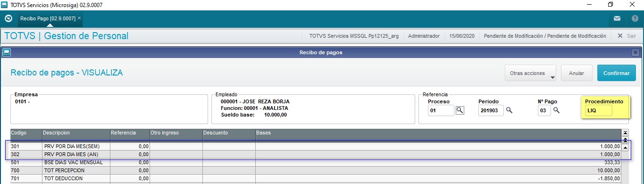
Task: Click the Sair exit button
Action: click(x=627, y=36)
